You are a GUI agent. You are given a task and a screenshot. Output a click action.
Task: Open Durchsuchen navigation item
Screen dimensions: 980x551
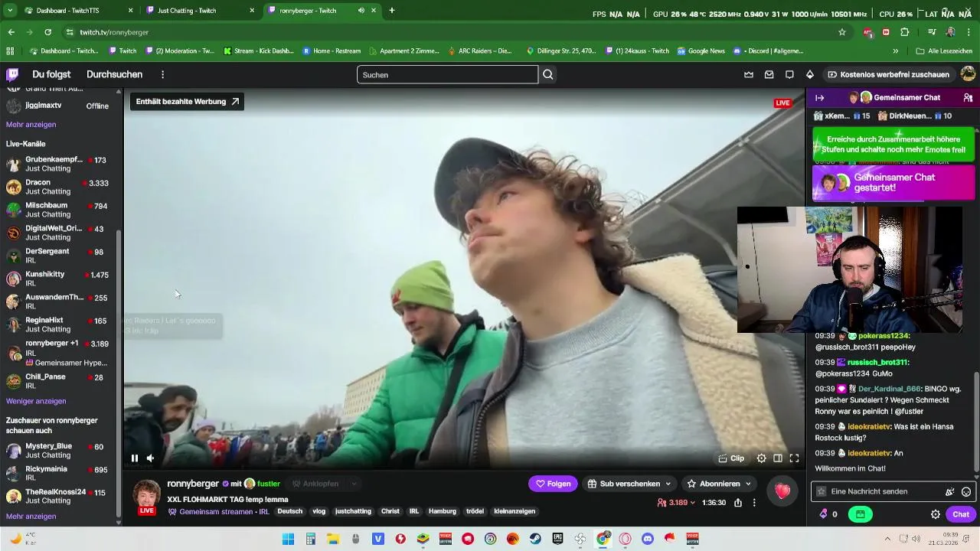tap(114, 74)
